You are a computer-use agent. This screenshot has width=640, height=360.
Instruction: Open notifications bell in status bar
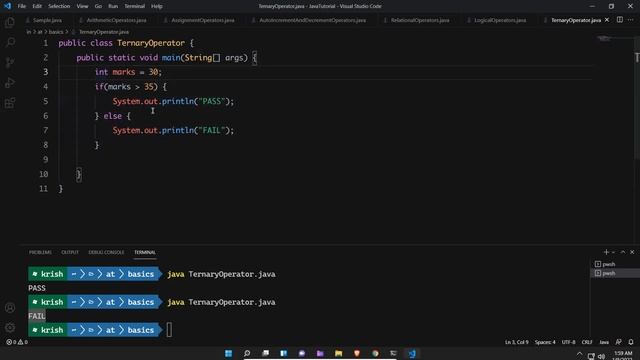tap(631, 342)
